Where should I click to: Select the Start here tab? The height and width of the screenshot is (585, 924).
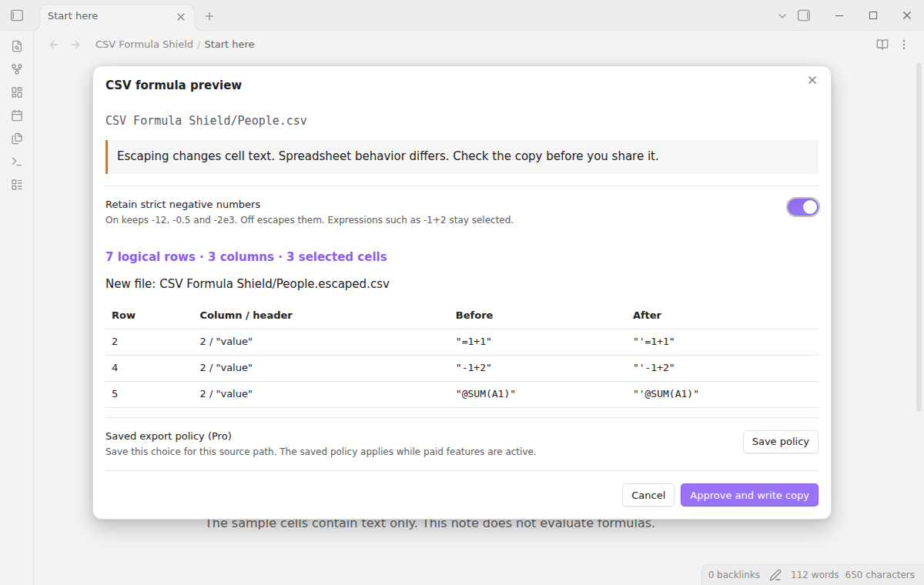pos(115,16)
